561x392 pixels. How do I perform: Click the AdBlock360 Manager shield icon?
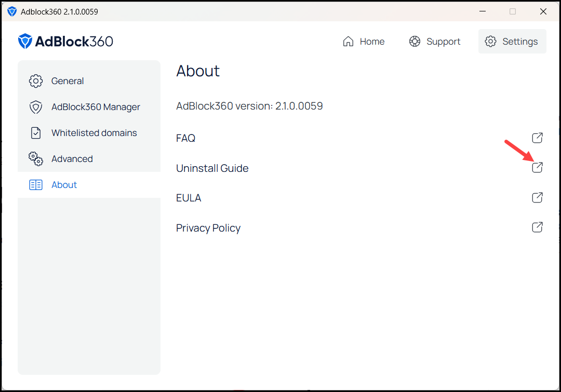coord(36,107)
